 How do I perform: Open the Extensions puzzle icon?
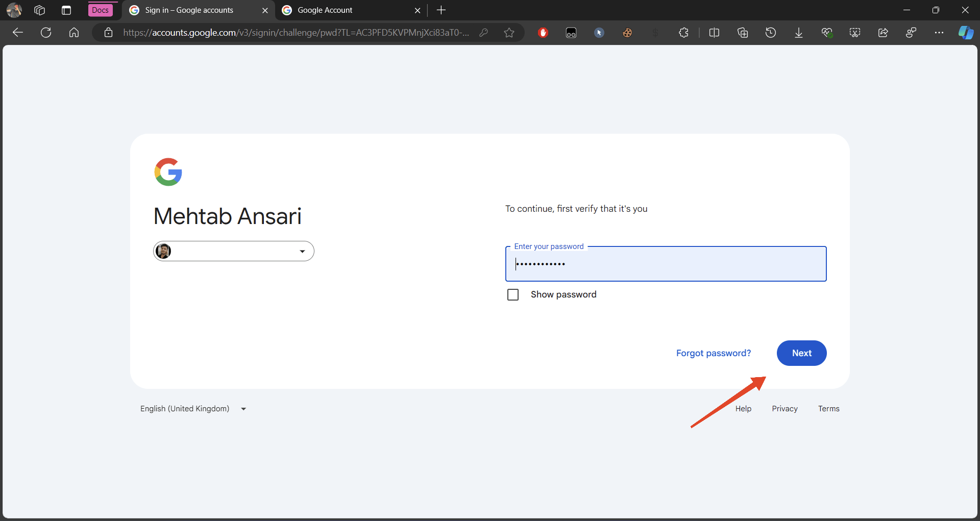(x=683, y=33)
